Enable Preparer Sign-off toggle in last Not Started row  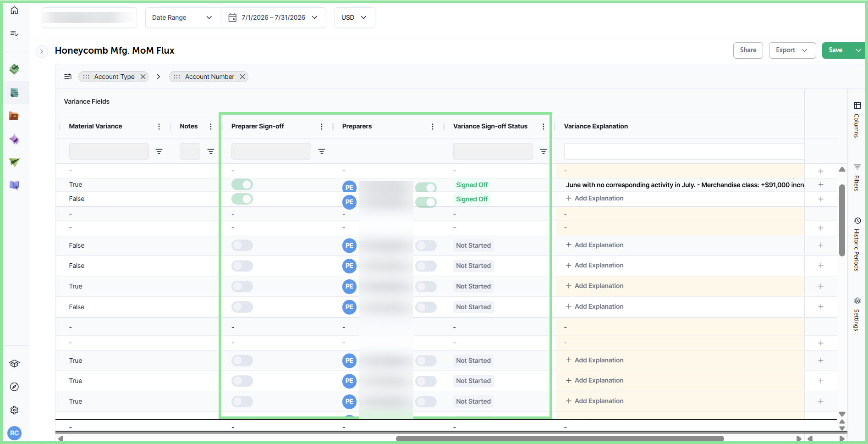242,401
